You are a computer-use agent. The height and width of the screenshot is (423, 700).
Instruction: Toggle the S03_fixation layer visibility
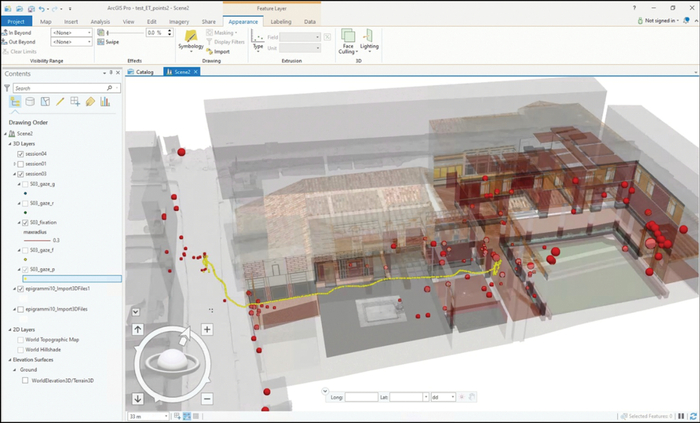click(x=25, y=221)
